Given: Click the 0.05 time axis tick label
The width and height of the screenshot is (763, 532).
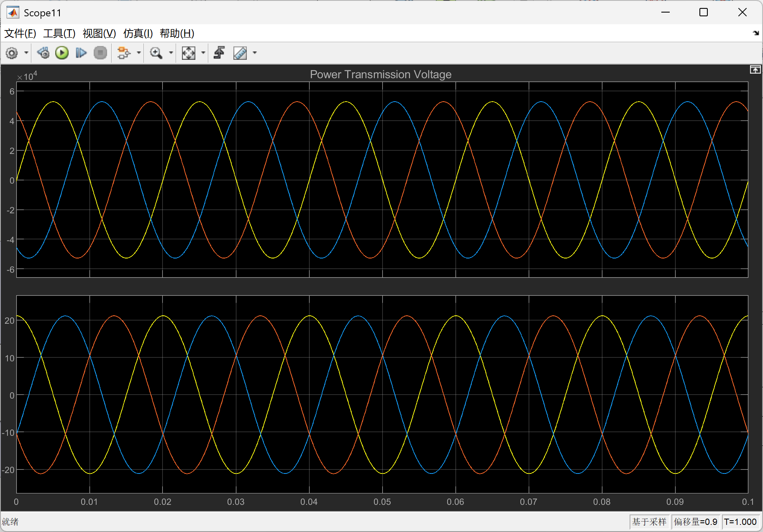Looking at the screenshot, I should pyautogui.click(x=382, y=502).
